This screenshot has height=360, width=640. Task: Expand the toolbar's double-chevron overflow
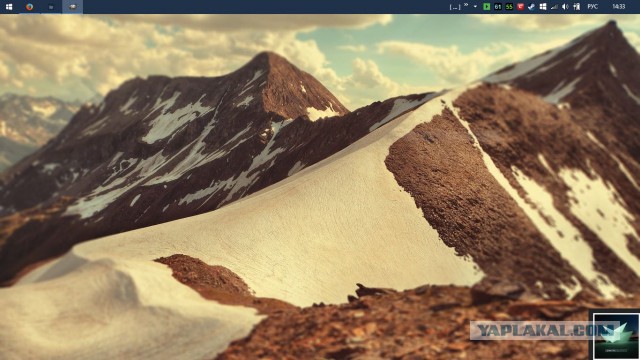[466, 5]
